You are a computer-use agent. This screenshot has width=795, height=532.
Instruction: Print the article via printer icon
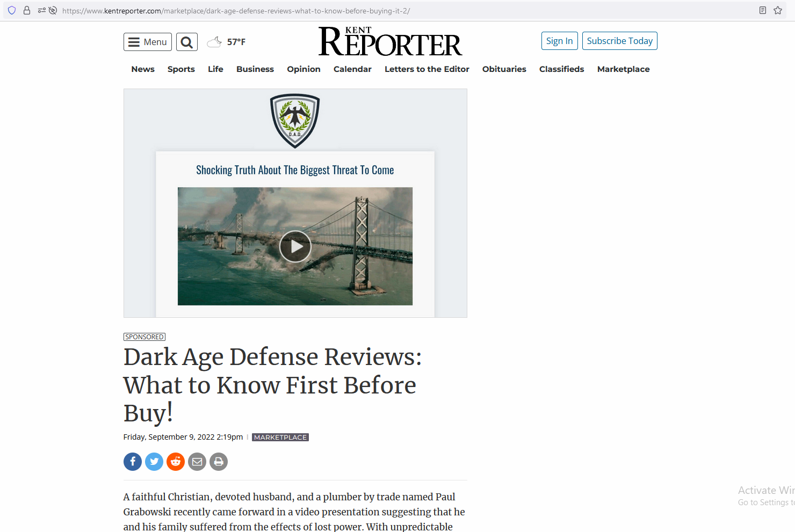[219, 462]
